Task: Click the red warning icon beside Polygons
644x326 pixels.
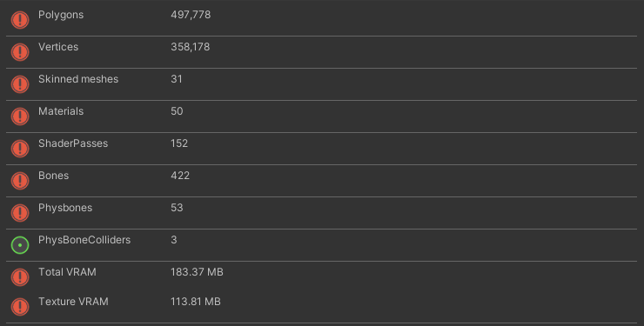Action: (x=20, y=20)
